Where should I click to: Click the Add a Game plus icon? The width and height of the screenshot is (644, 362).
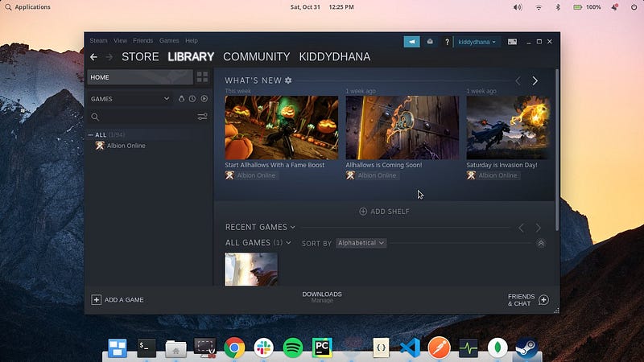[96, 300]
